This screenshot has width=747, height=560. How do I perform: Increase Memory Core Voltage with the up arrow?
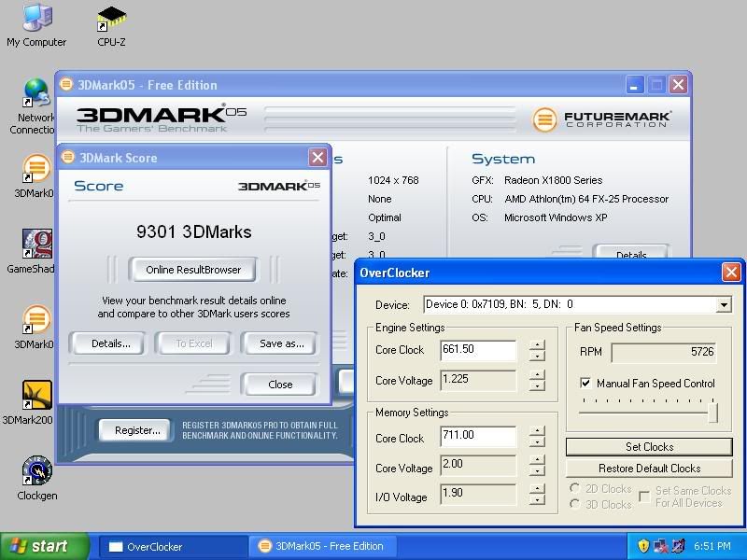coord(537,460)
